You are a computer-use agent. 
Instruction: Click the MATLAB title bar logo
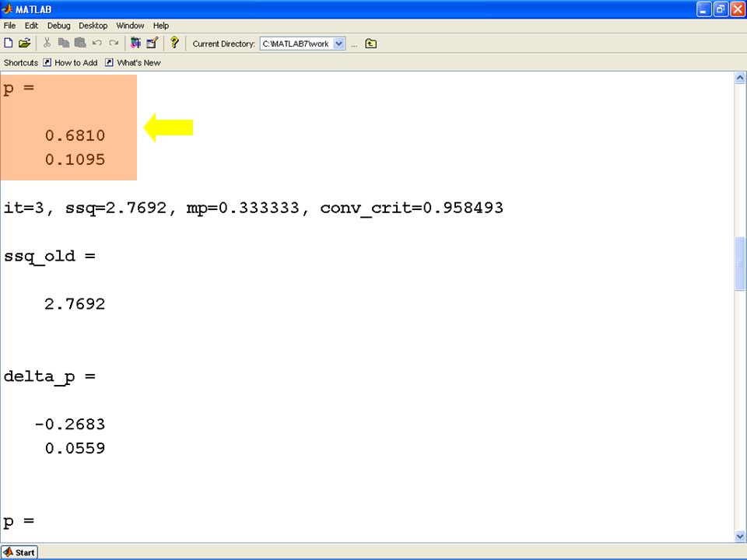click(x=7, y=9)
